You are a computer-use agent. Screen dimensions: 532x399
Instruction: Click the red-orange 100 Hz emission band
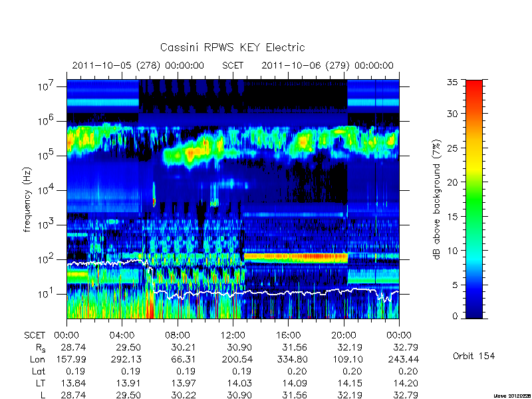click(296, 257)
